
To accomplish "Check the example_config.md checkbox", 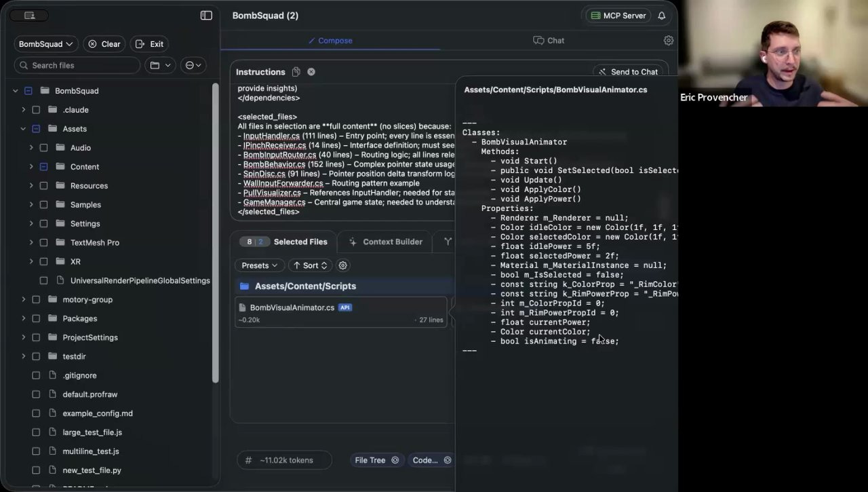I will 36,414.
